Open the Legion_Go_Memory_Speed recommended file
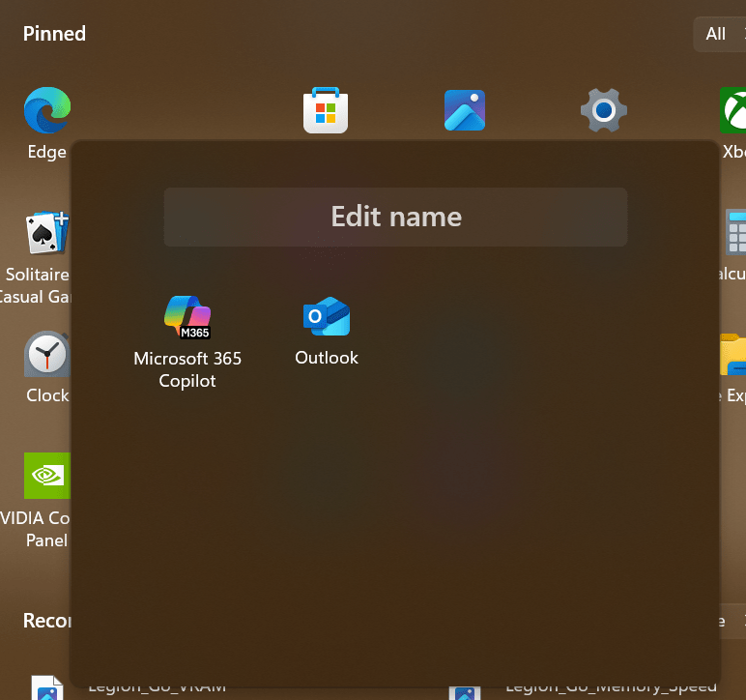Screen dimensions: 746x700 point(465,690)
